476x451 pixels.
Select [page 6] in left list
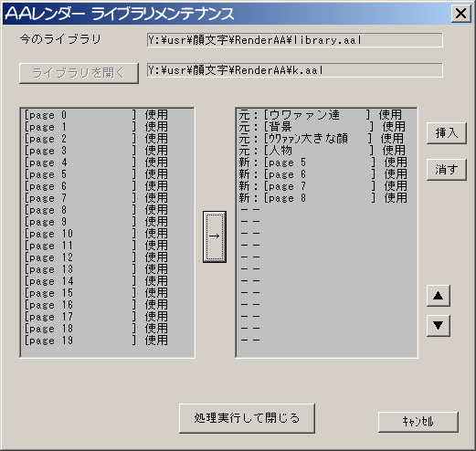96,186
